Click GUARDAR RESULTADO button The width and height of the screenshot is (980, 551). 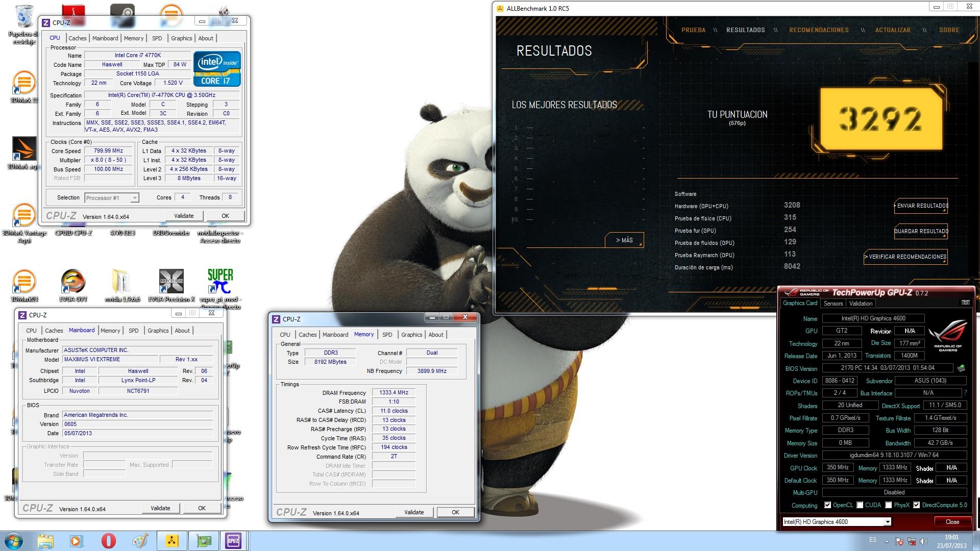point(921,231)
